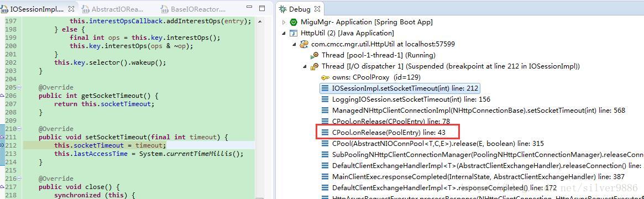Viewport: 644px width, 199px height.
Task: Select Thread [pool-1-thread-1] (Running)
Action: 378,55
